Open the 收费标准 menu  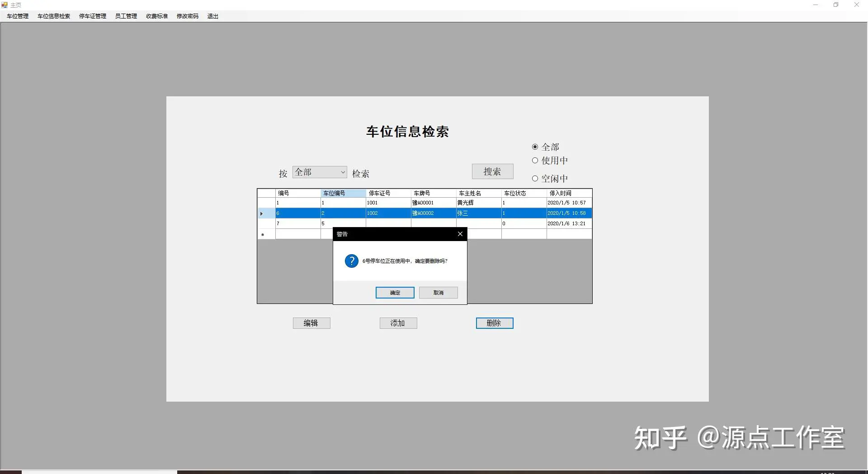tap(157, 16)
